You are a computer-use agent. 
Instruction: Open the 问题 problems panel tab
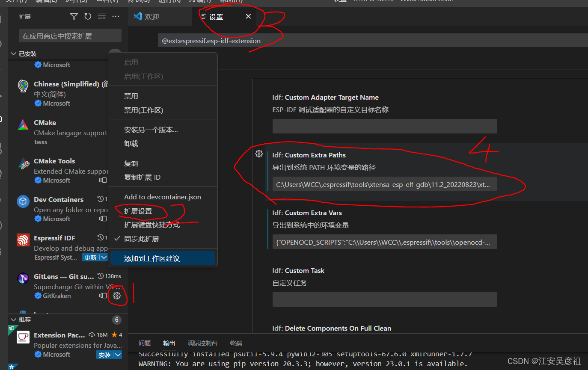click(145, 343)
